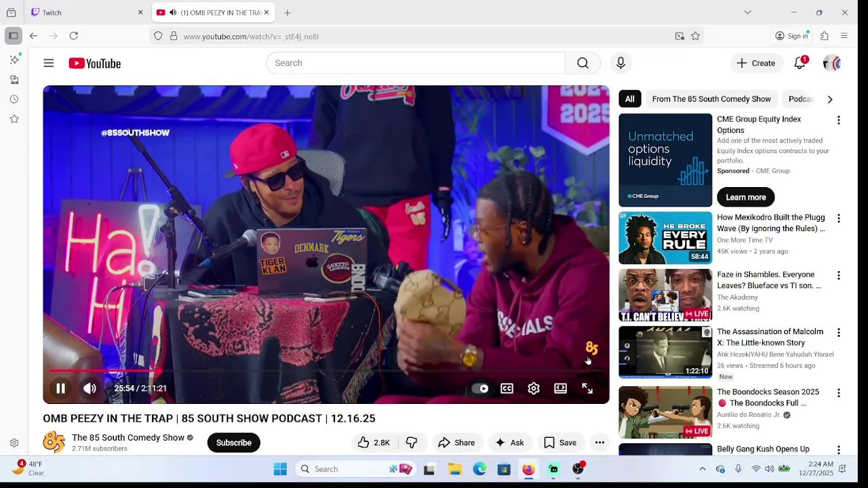868x488 pixels.
Task: Like the video with 2.8K likes
Action: pyautogui.click(x=374, y=443)
